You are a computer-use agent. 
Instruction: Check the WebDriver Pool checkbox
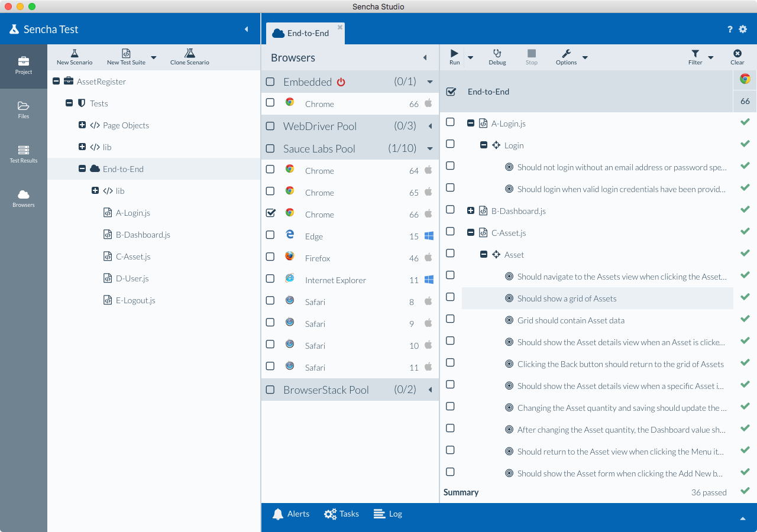(270, 126)
